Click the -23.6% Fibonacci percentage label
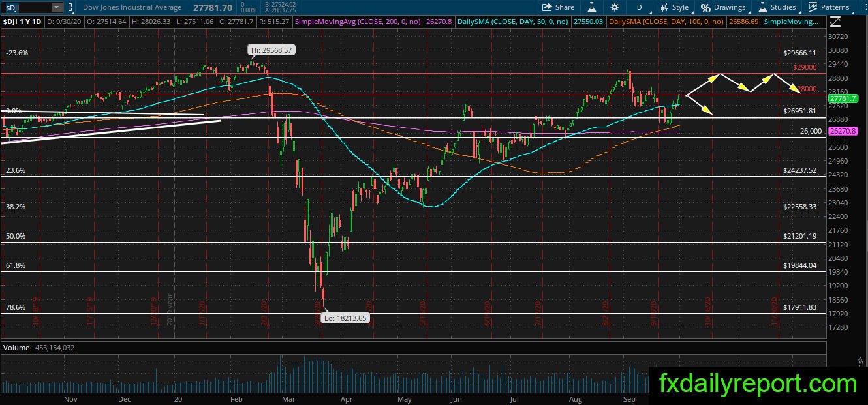The height and width of the screenshot is (405, 868). click(17, 53)
